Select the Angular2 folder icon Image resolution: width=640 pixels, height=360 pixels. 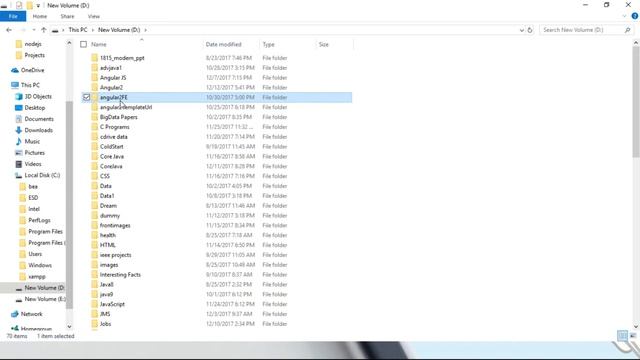point(95,87)
